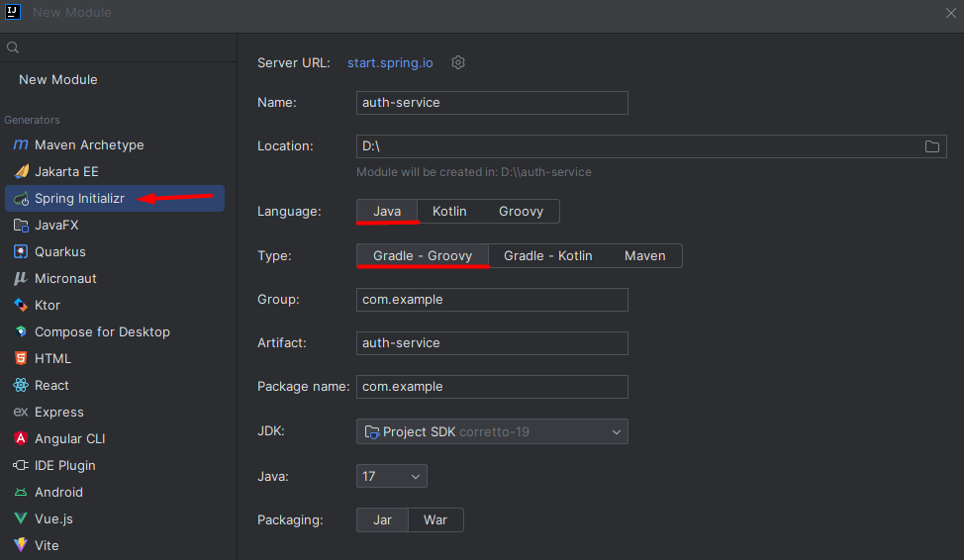Select Gradle - Kotlin build type
Screen dimensions: 964x560
click(x=547, y=256)
